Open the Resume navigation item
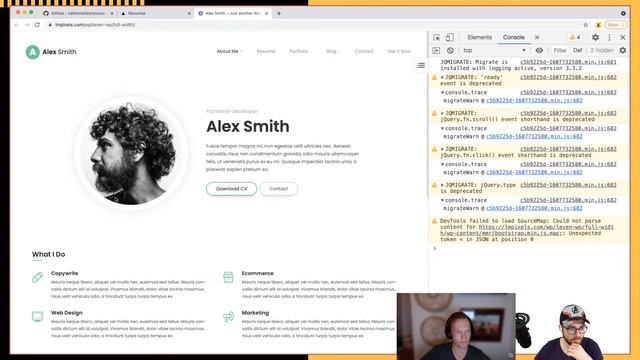 [266, 51]
